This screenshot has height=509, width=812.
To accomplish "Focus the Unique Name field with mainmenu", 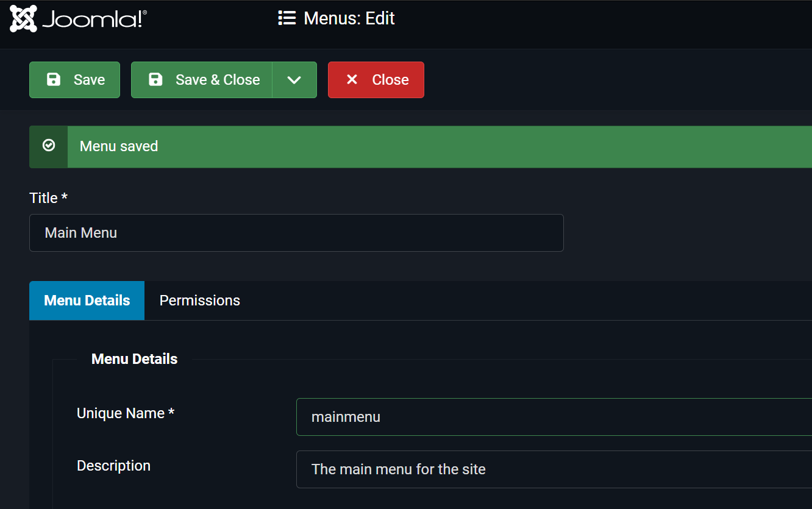I will [554, 417].
